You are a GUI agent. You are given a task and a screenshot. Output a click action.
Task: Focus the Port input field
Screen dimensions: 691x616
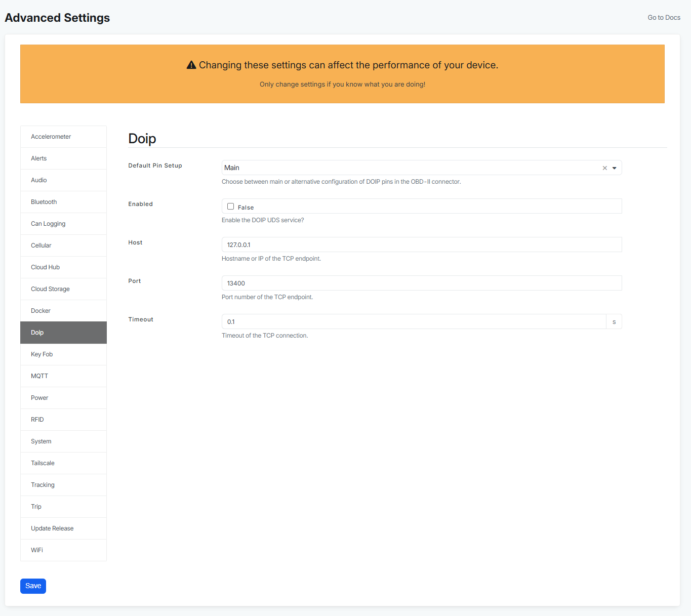(422, 283)
